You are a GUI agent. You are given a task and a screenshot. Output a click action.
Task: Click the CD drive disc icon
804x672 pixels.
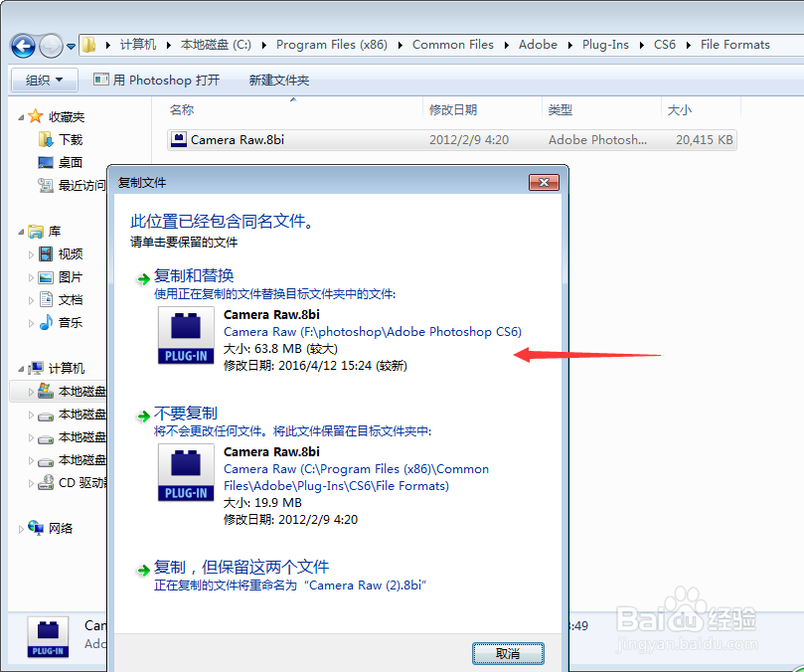46,482
